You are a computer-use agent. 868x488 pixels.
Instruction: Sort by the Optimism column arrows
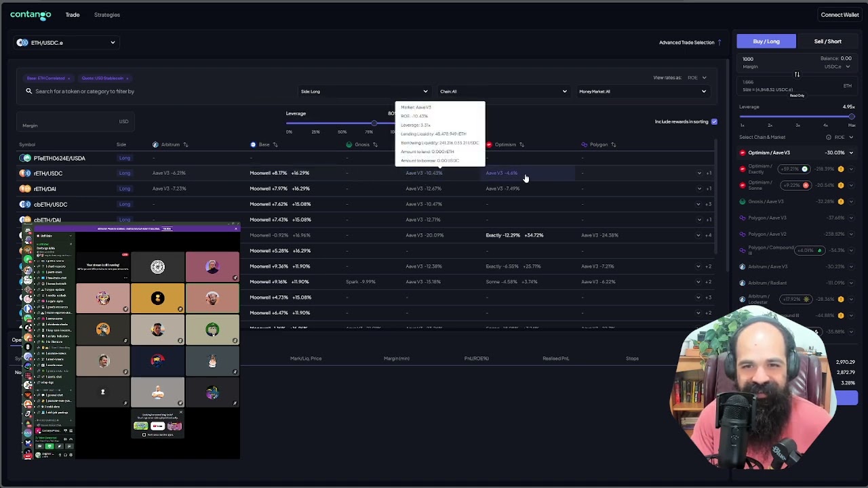click(x=521, y=144)
